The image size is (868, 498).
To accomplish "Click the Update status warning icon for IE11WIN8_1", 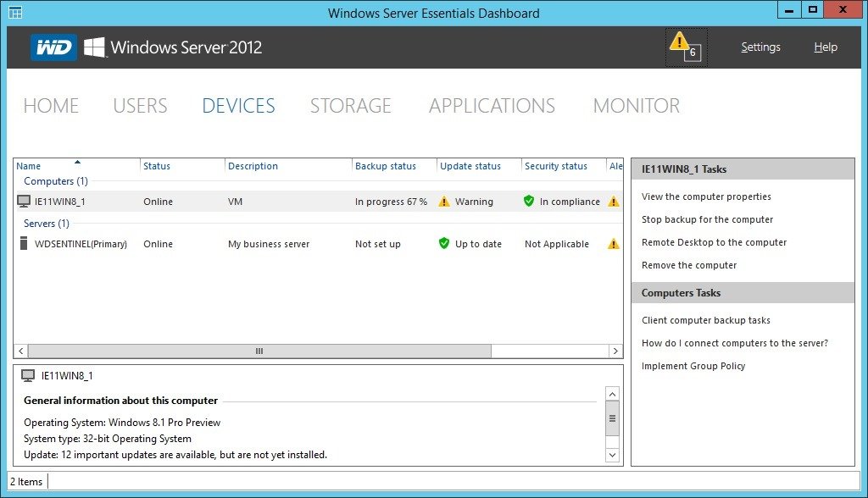I will pos(444,202).
